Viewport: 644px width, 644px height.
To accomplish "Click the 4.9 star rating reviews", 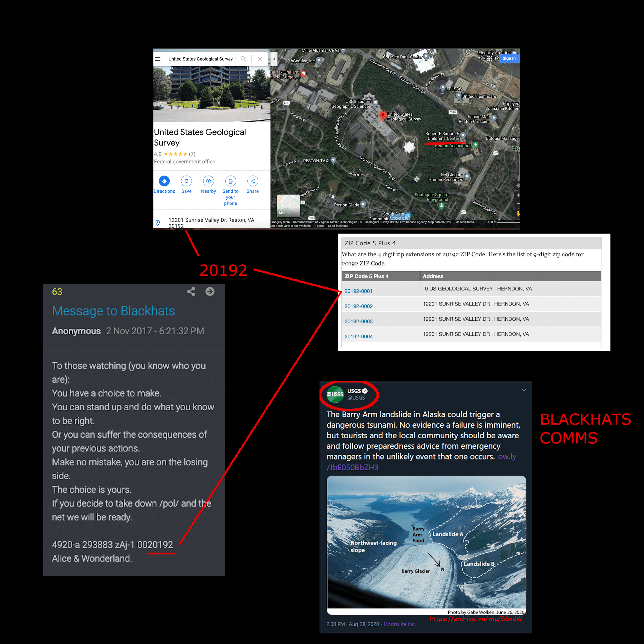I will (x=175, y=154).
